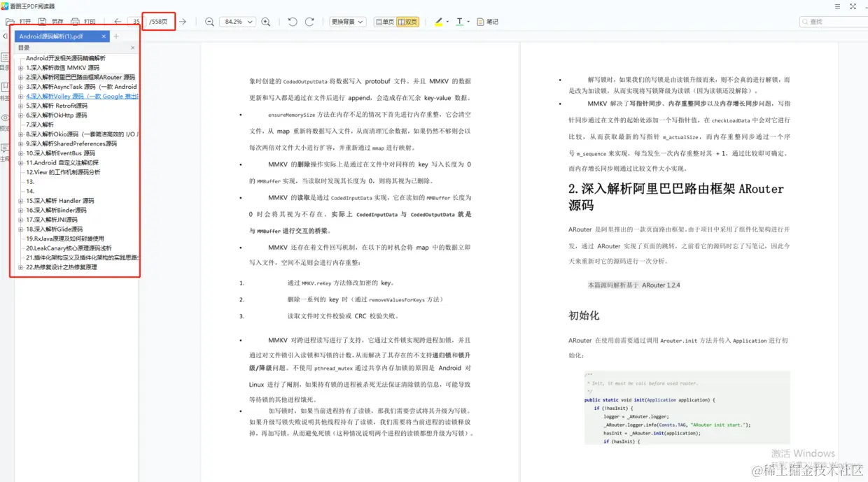Expand the 2.深入解析阿里巴巴路由框架ARouter node
868x482 pixels.
(x=21, y=78)
